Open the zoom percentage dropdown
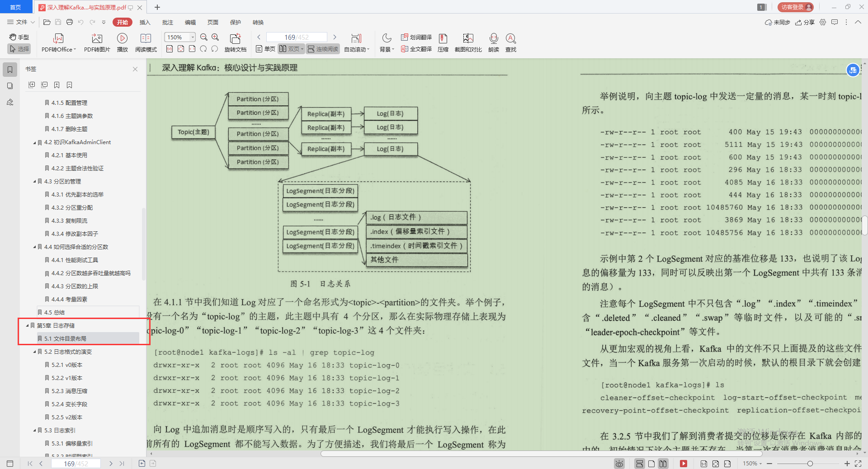 [192, 37]
